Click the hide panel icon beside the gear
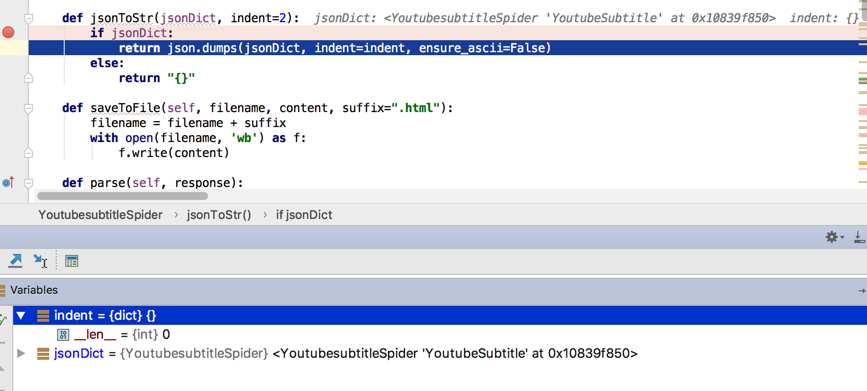Screen dimensions: 867x391 [859, 237]
